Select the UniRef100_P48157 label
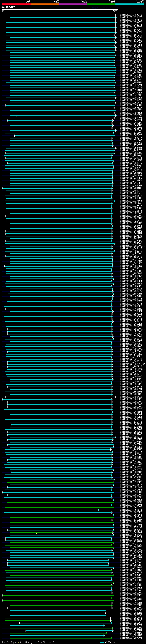146x644 pixels. (x=131, y=570)
